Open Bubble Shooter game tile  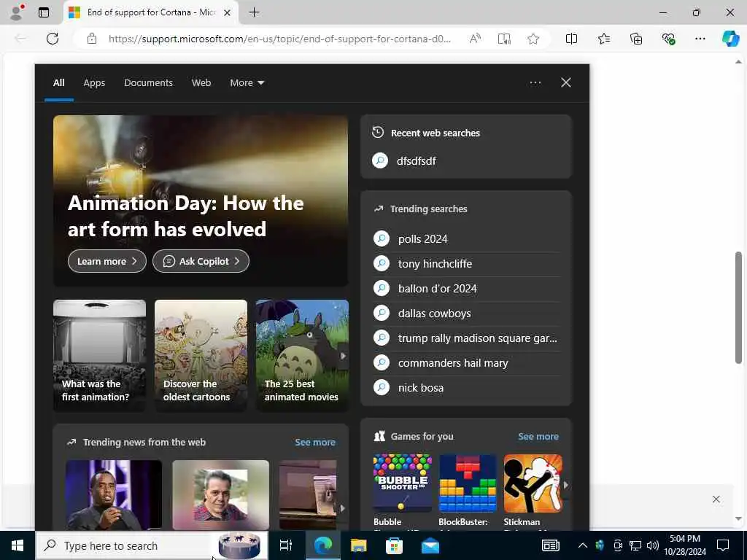point(403,491)
